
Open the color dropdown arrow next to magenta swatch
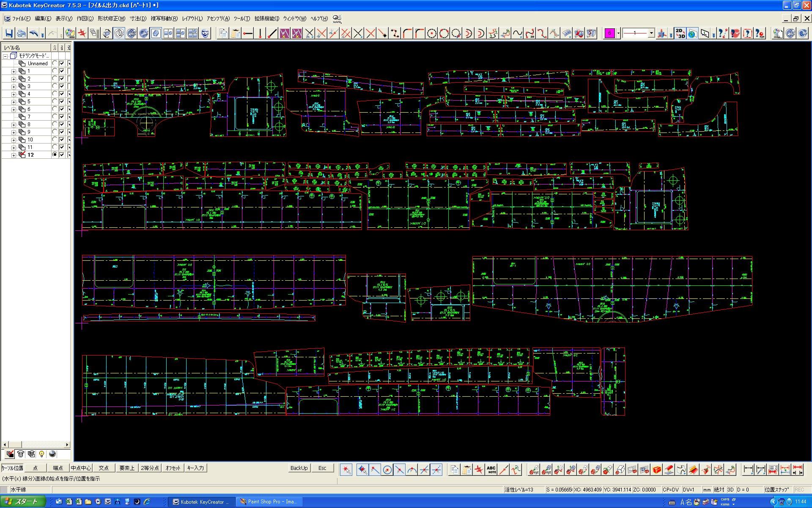618,33
